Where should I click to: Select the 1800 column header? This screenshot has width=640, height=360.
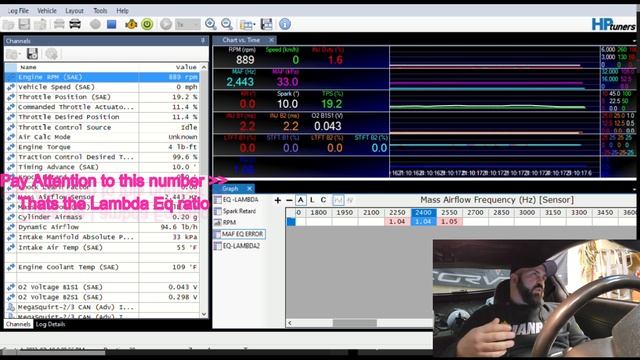[x=318, y=213]
